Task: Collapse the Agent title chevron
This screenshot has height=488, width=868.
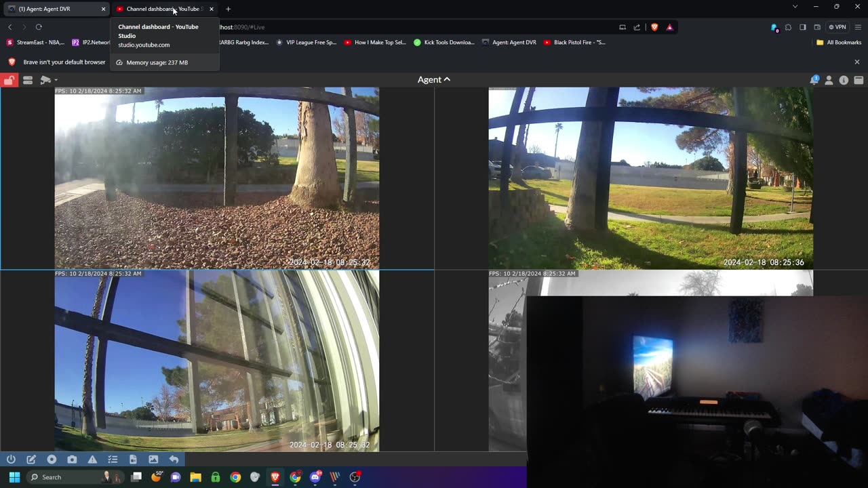Action: coord(447,79)
